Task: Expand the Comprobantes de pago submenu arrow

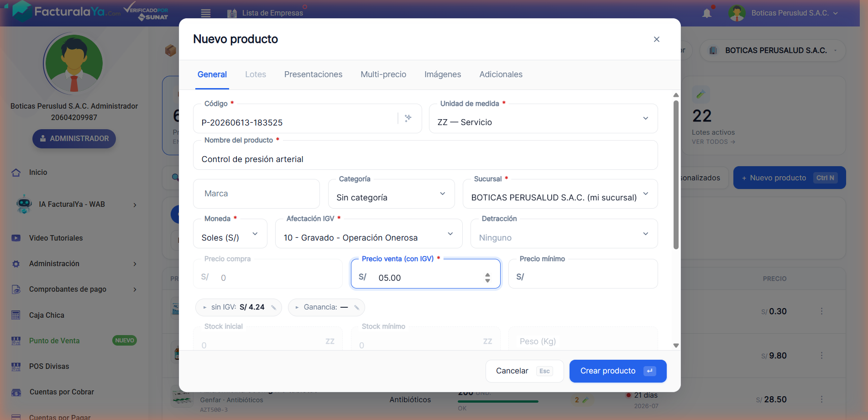Action: point(135,289)
